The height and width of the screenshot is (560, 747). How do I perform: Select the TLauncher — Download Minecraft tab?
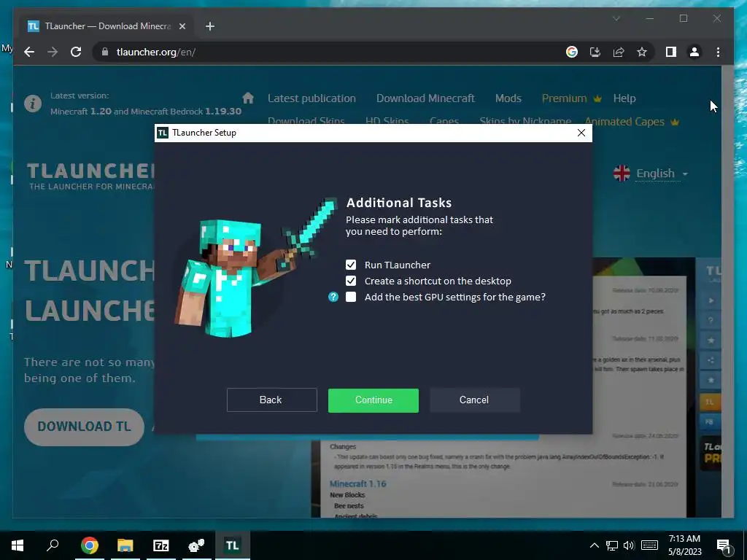107,26
